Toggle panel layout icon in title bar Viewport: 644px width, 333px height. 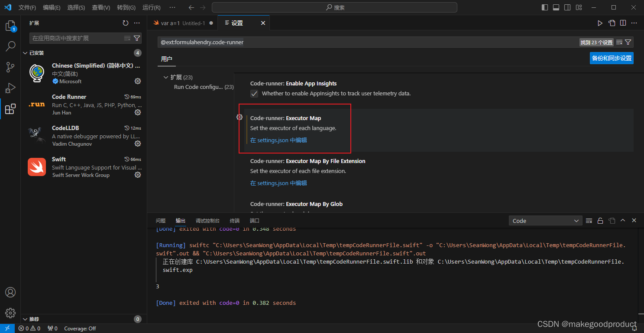(556, 7)
